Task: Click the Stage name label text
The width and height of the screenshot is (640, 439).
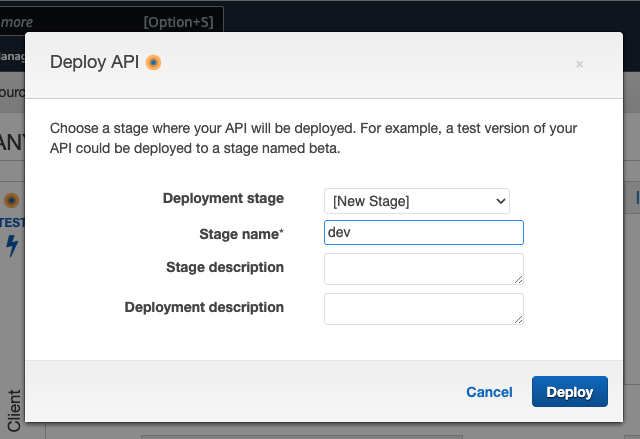Action: pos(241,234)
